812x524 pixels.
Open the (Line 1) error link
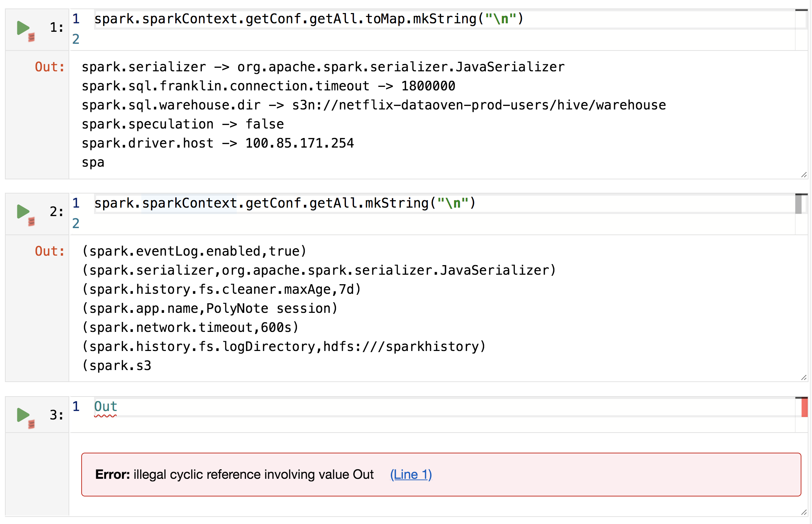(x=411, y=474)
